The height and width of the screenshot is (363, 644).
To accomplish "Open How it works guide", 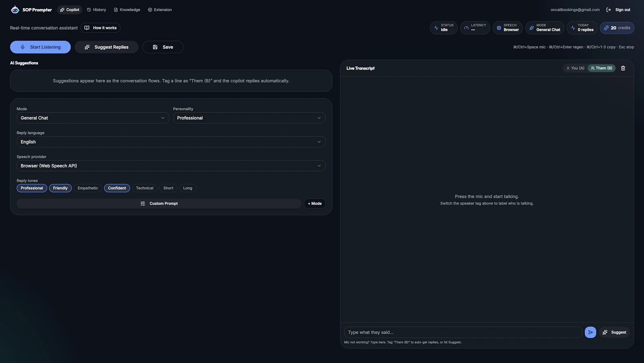I will click(101, 28).
